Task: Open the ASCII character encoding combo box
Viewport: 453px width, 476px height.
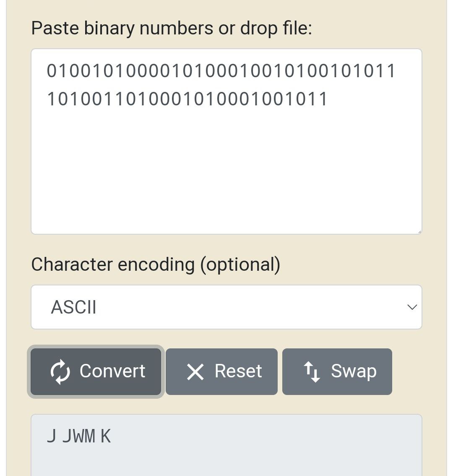Action: 226,307
